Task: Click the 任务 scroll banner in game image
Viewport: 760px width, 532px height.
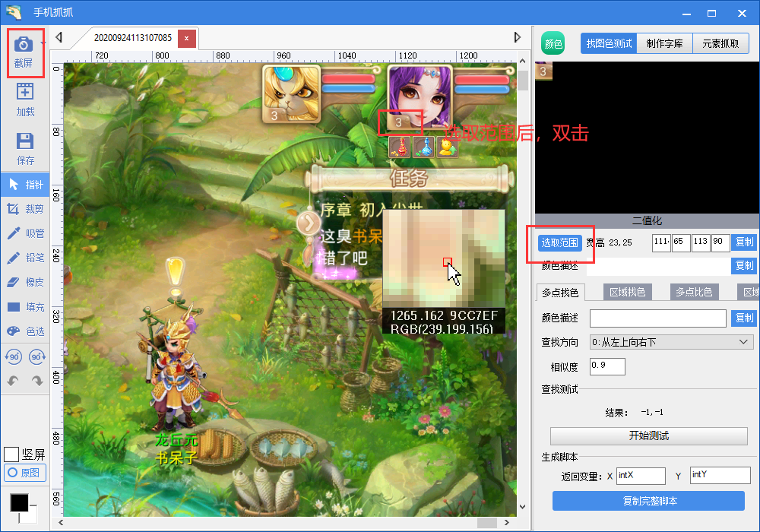Action: (409, 178)
